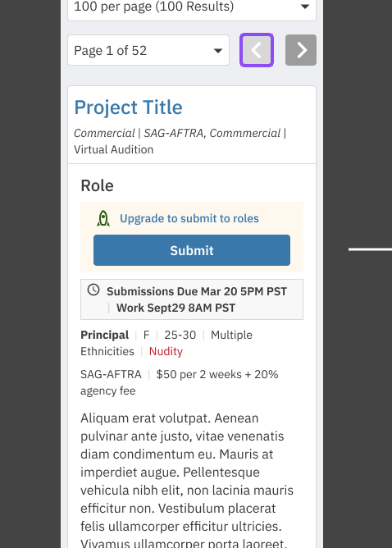The width and height of the screenshot is (392, 548).
Task: Click the Aliquam erat volutpat description paragraph
Action: pos(187,481)
